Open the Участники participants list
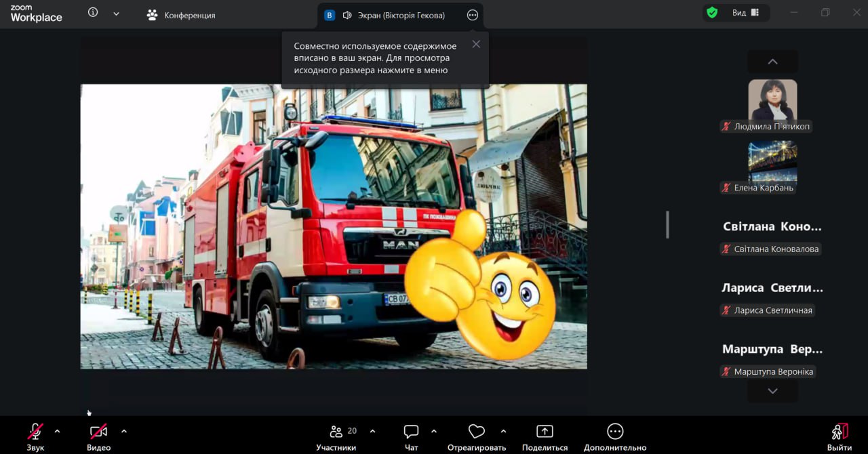The width and height of the screenshot is (868, 454). (x=336, y=432)
